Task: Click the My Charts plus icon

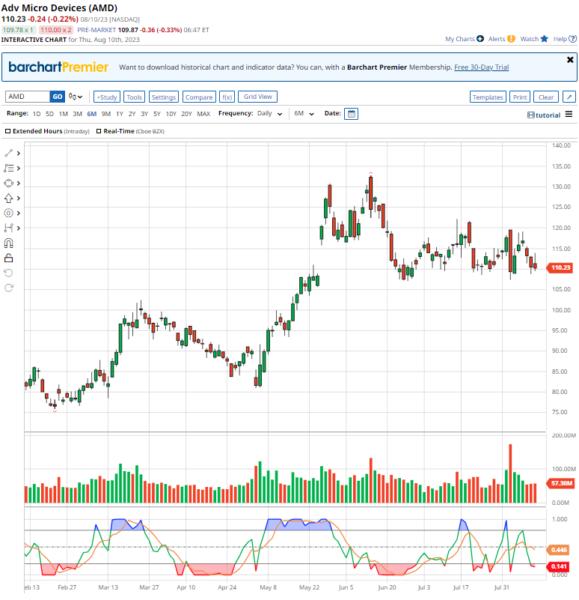Action: (480, 39)
